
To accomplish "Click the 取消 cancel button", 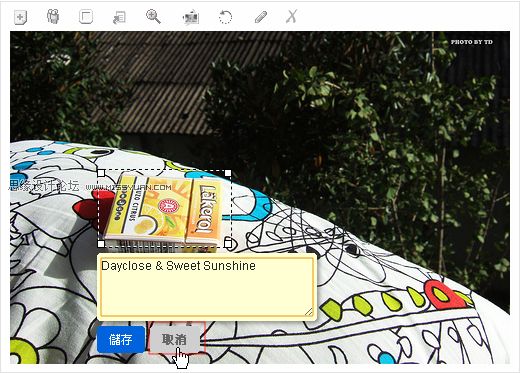I will coord(174,340).
